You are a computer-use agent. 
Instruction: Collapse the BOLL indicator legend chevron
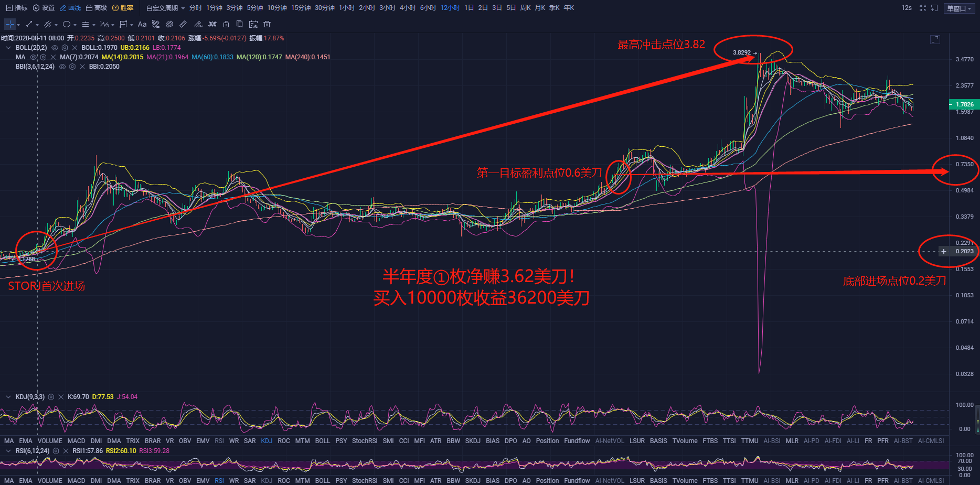click(x=8, y=48)
